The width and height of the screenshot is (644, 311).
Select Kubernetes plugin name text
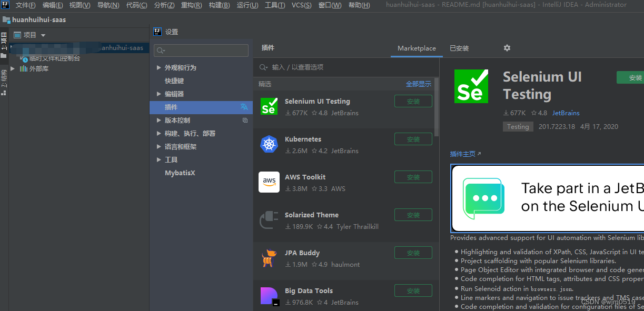pyautogui.click(x=303, y=139)
